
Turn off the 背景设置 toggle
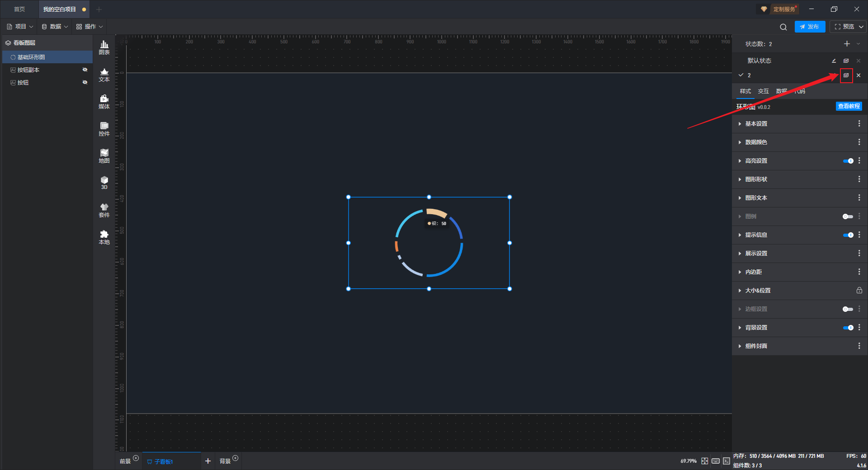pos(848,328)
